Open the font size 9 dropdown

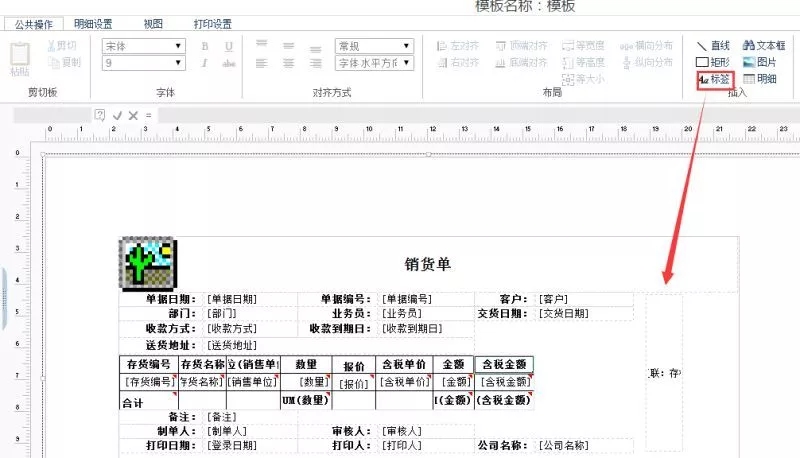coord(178,63)
